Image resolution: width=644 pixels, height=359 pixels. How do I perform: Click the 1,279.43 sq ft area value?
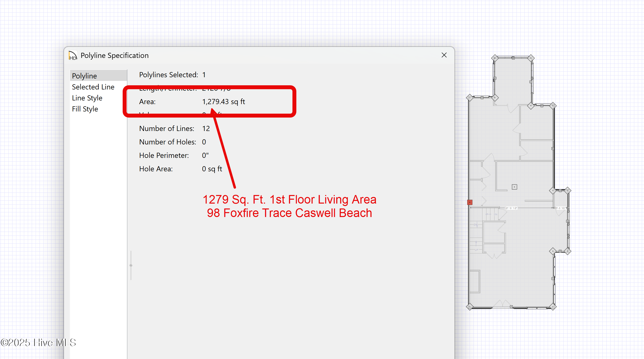pos(224,101)
